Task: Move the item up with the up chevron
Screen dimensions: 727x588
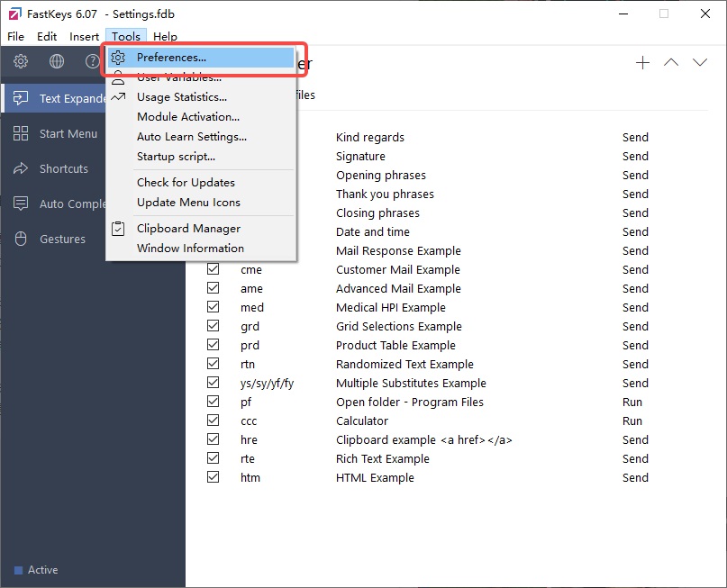Action: pos(671,62)
